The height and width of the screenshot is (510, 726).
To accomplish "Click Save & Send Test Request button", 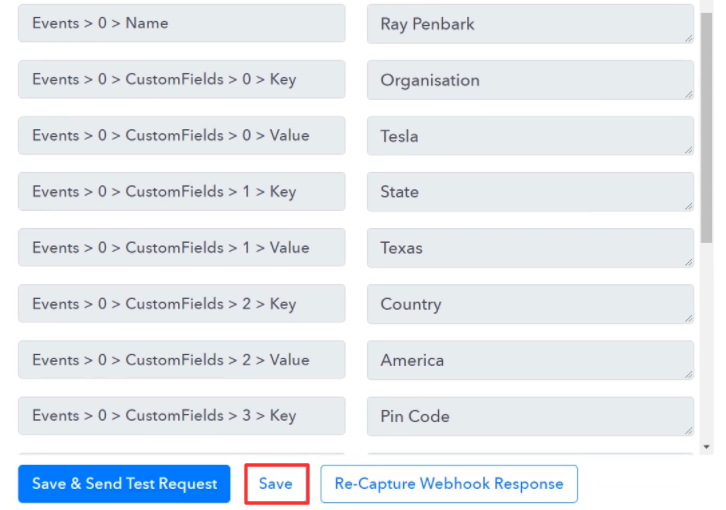I will (x=124, y=484).
